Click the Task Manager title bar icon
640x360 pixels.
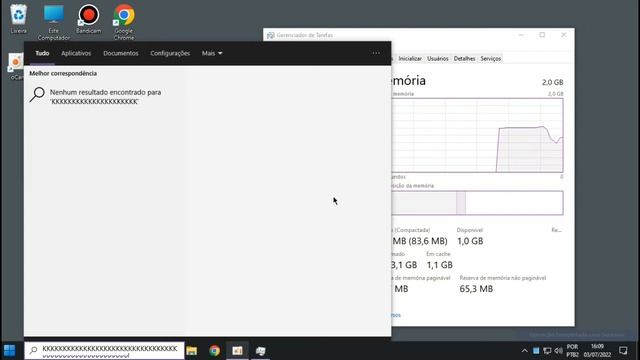pos(271,36)
